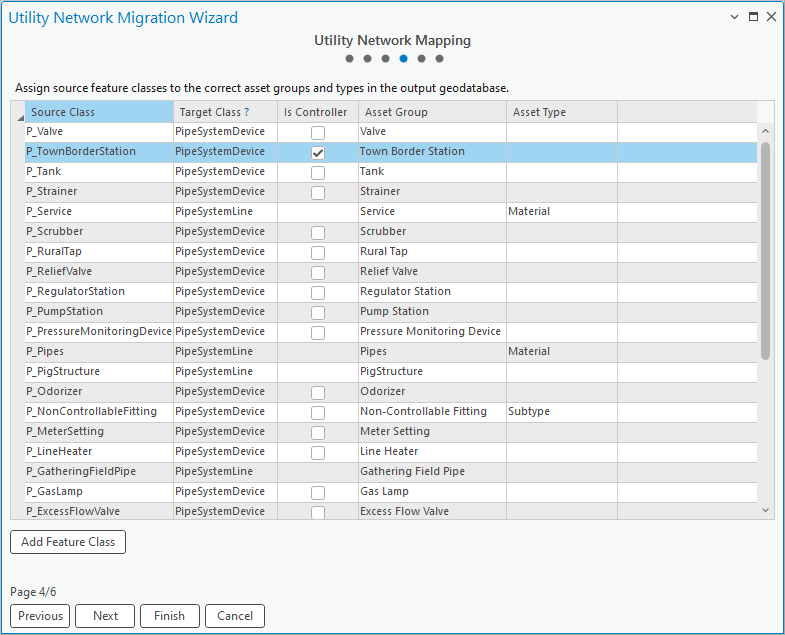The width and height of the screenshot is (785, 635).
Task: Click the Asset Group column header
Action: [433, 112]
